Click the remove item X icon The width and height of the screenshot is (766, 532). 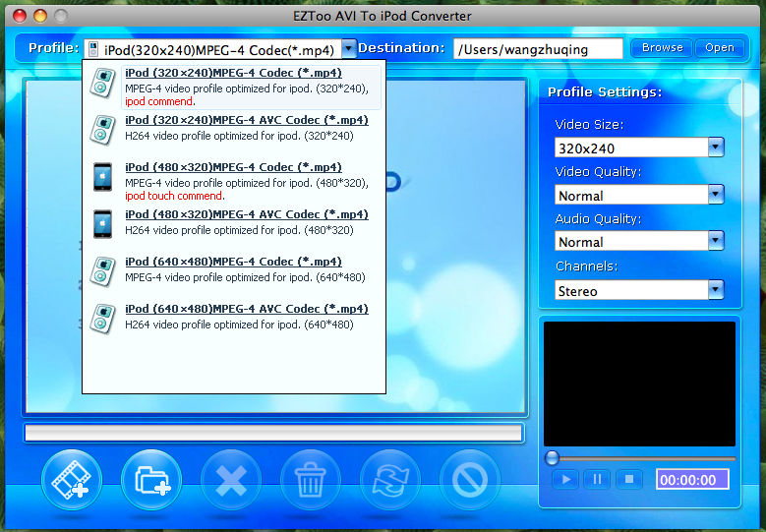click(x=231, y=480)
